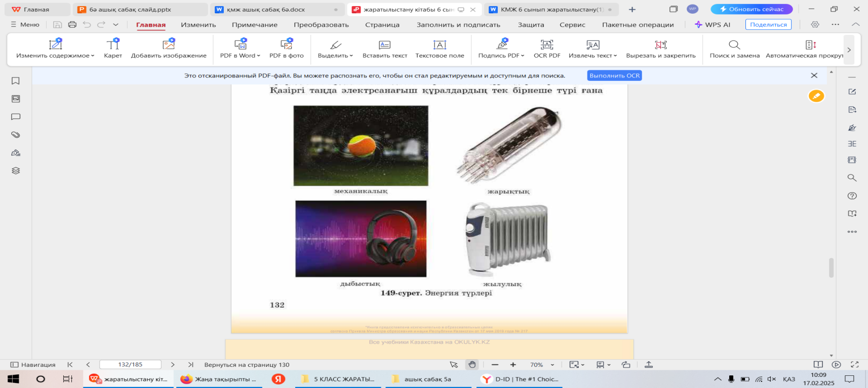Open the Menu button
This screenshot has width=868, height=388.
[25, 24]
